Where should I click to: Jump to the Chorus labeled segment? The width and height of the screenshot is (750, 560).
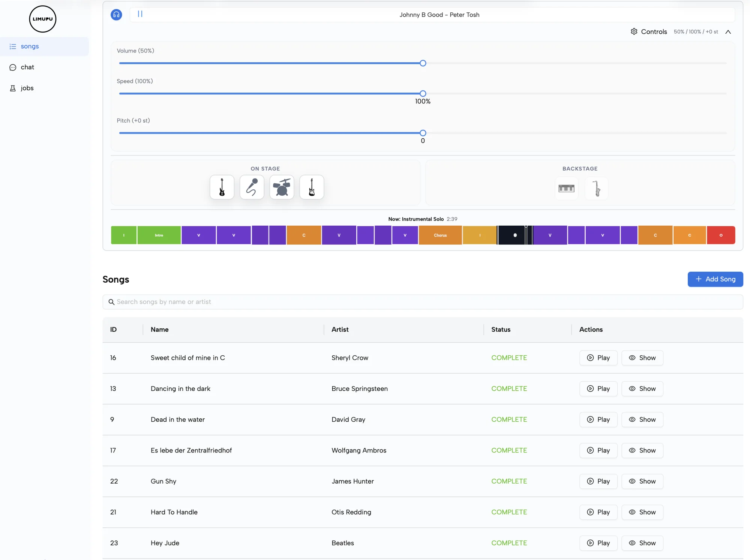click(440, 235)
